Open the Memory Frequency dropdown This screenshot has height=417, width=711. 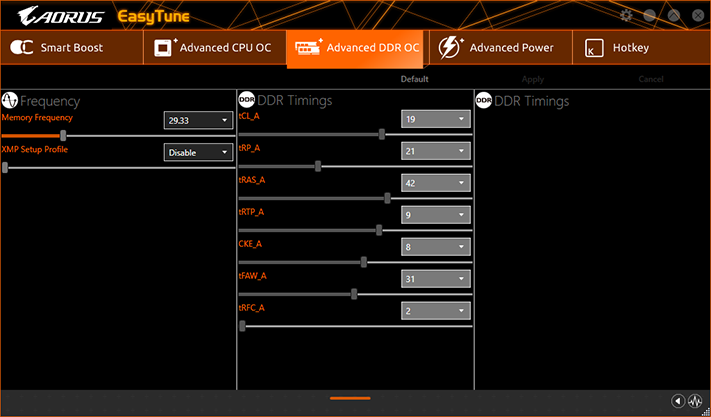click(x=198, y=121)
